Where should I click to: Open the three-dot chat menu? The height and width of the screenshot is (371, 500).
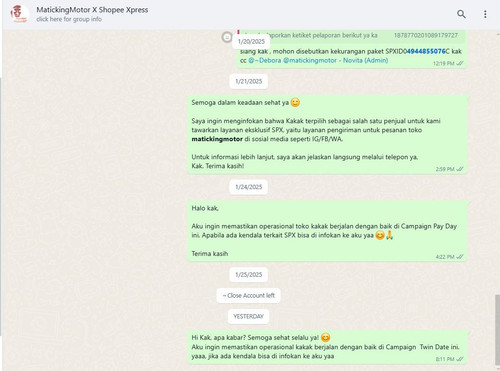(x=485, y=14)
